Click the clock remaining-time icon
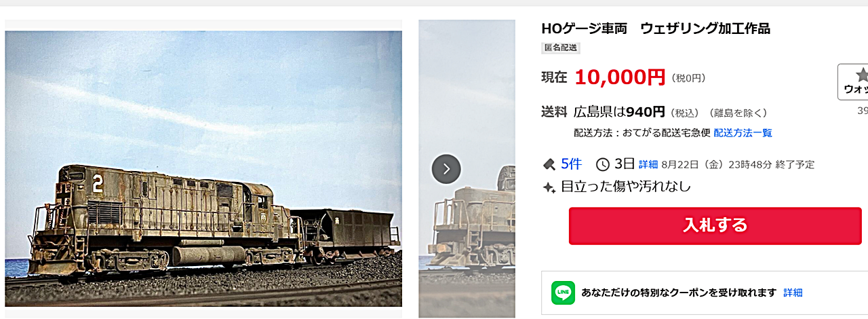Image resolution: width=868 pixels, height=319 pixels. click(603, 164)
